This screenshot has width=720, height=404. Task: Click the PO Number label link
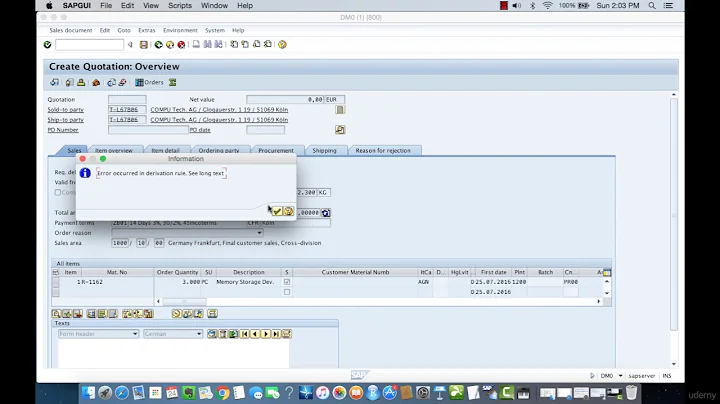click(x=63, y=130)
